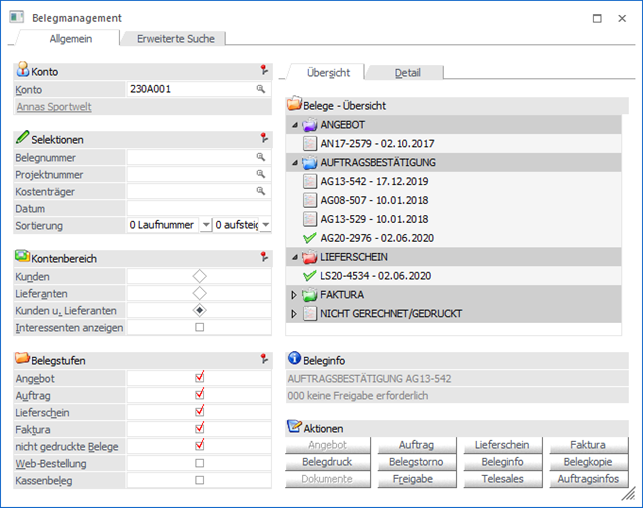Viewport: 643px width, 508px height.
Task: Tick the Interessenten anzeigen checkbox
Action: (200, 327)
